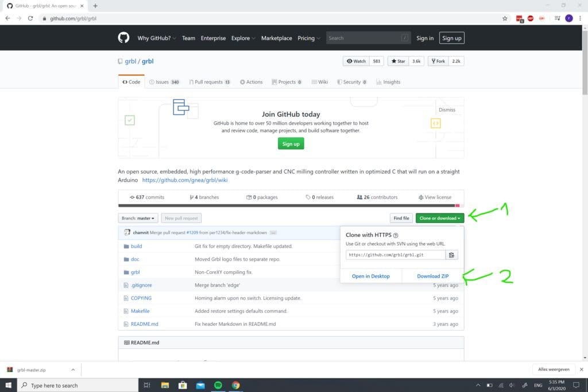Open a new browser tab

pyautogui.click(x=95, y=6)
